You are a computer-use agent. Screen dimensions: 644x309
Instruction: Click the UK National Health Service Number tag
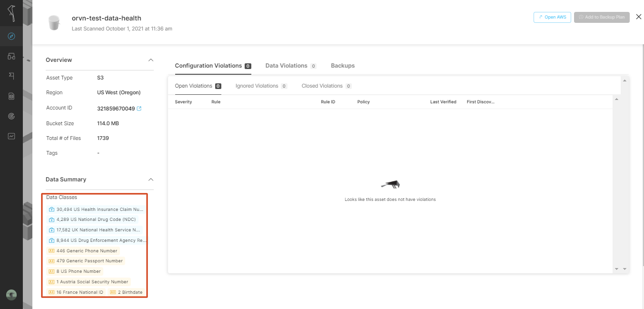[x=94, y=230]
